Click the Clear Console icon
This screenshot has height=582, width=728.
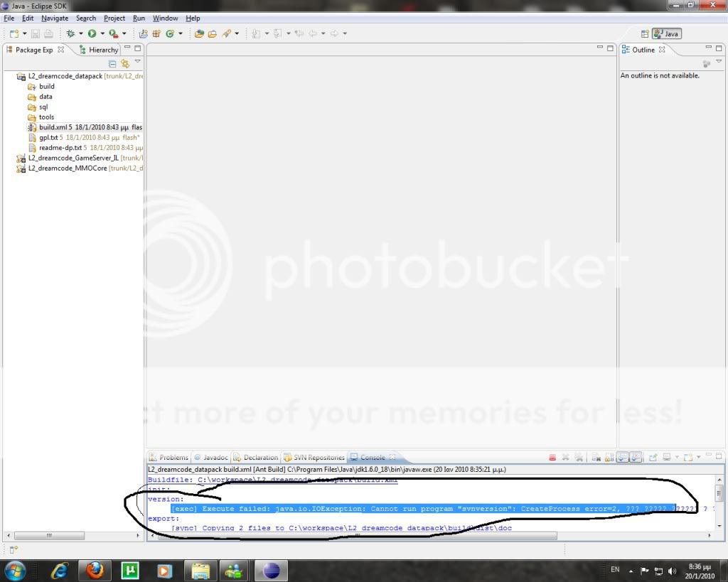597,458
